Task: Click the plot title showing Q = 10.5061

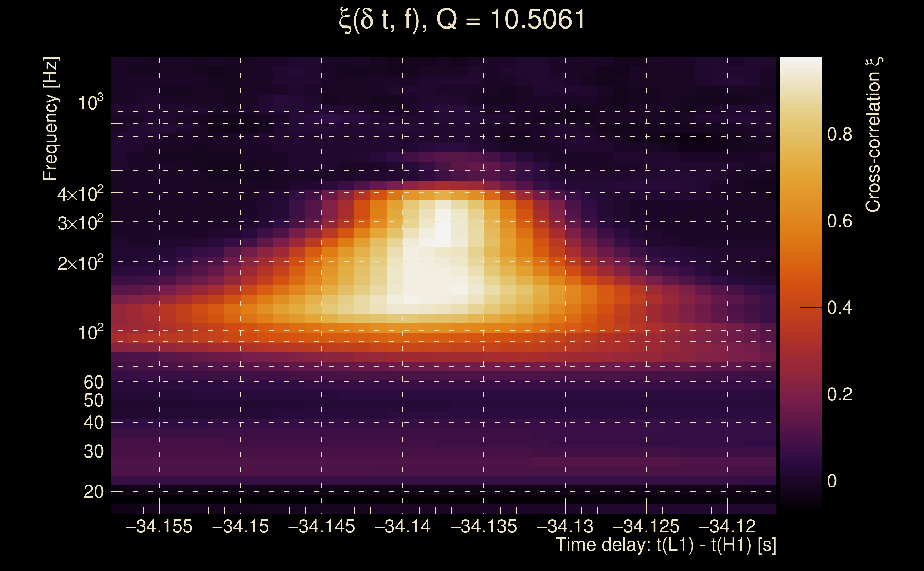Action: click(462, 20)
